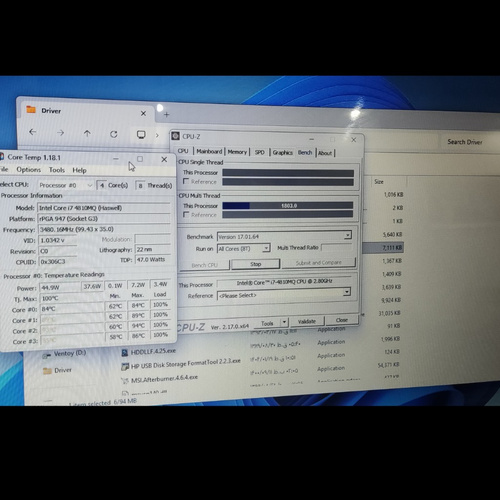Screen dimensions: 500x500
Task: Switch to the Graphics tab in CPU-Z
Action: [282, 153]
